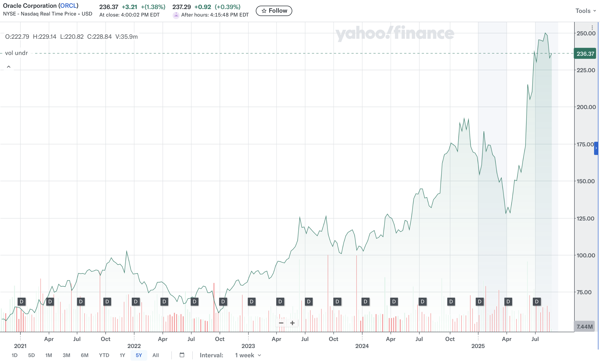Click the dividend marker above Oct 2023
Screen dimensions: 600x364
337,302
